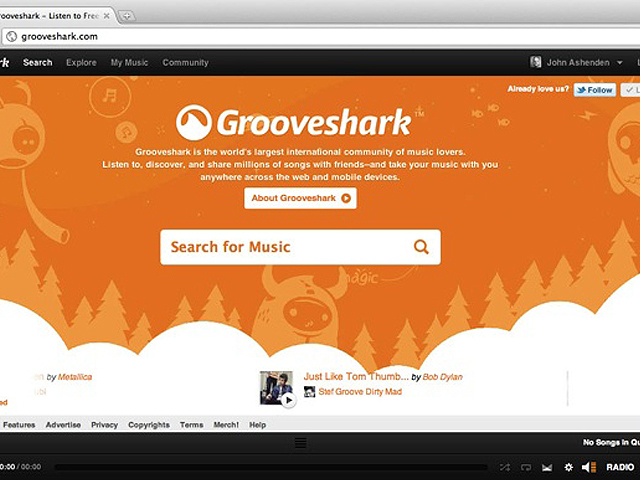Image resolution: width=640 pixels, height=480 pixels.
Task: Open the Community section
Action: click(x=185, y=62)
